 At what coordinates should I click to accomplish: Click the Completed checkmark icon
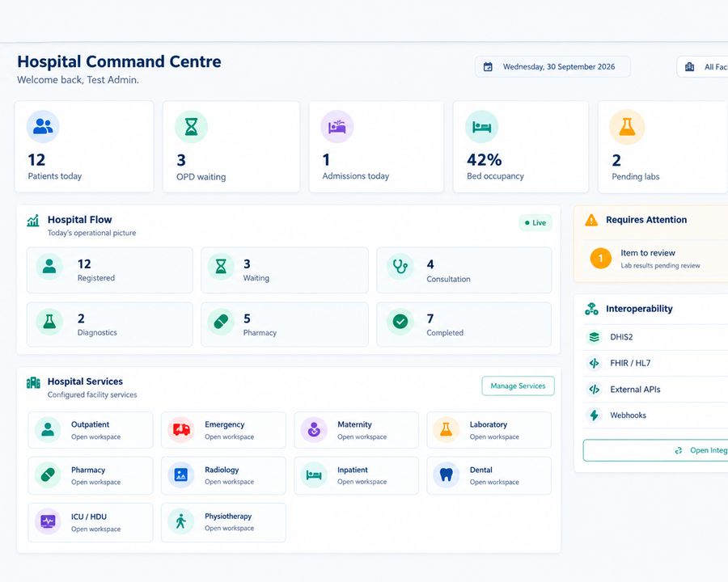click(x=400, y=321)
